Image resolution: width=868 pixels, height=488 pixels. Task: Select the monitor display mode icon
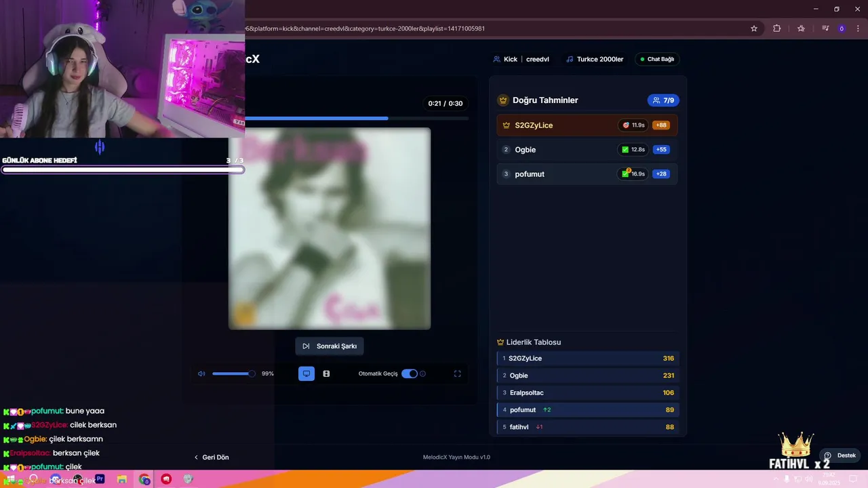pyautogui.click(x=307, y=373)
